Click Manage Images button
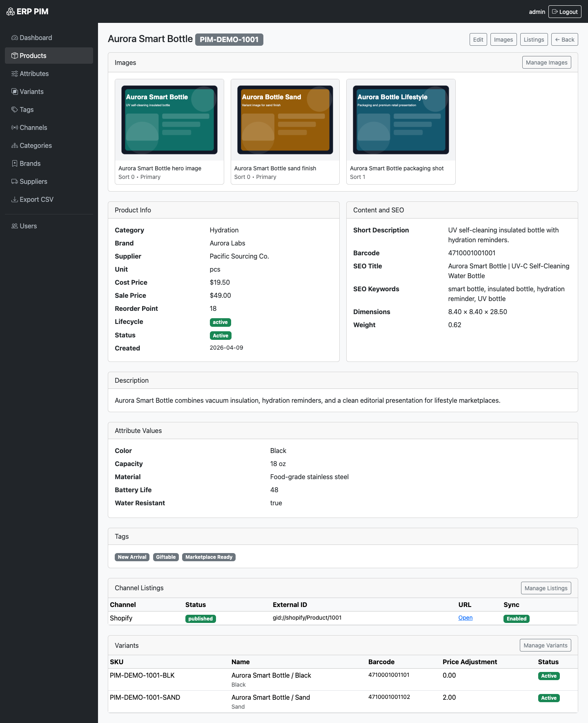 click(x=546, y=62)
